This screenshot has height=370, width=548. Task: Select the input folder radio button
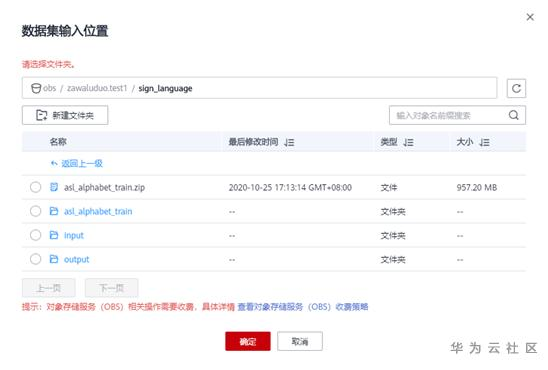coord(35,235)
